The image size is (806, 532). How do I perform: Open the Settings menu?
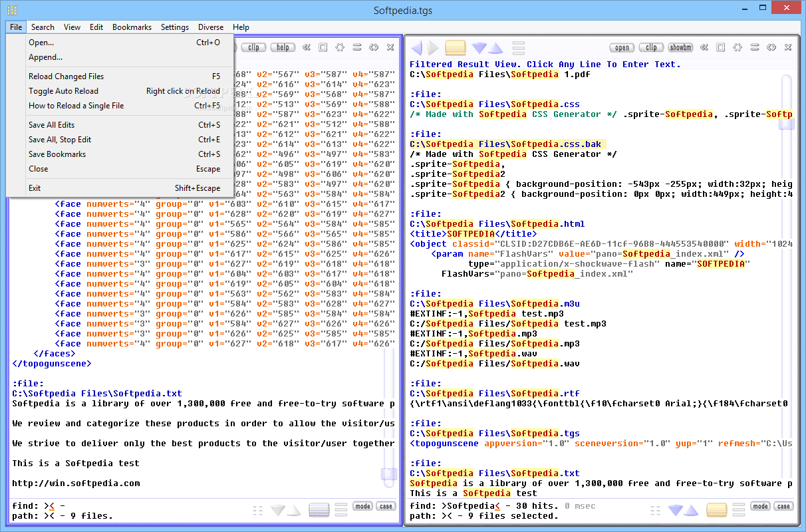[x=175, y=27]
